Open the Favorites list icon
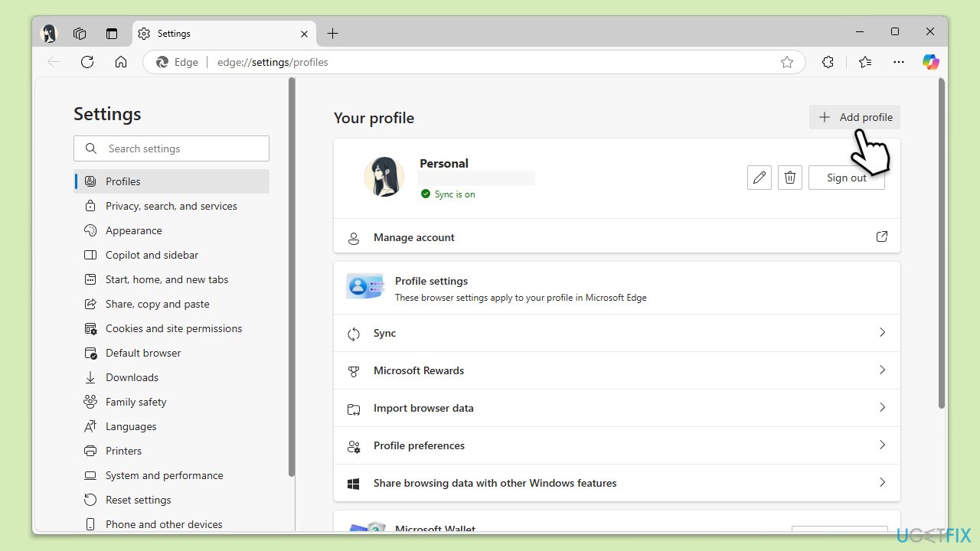This screenshot has width=980, height=551. [x=865, y=62]
